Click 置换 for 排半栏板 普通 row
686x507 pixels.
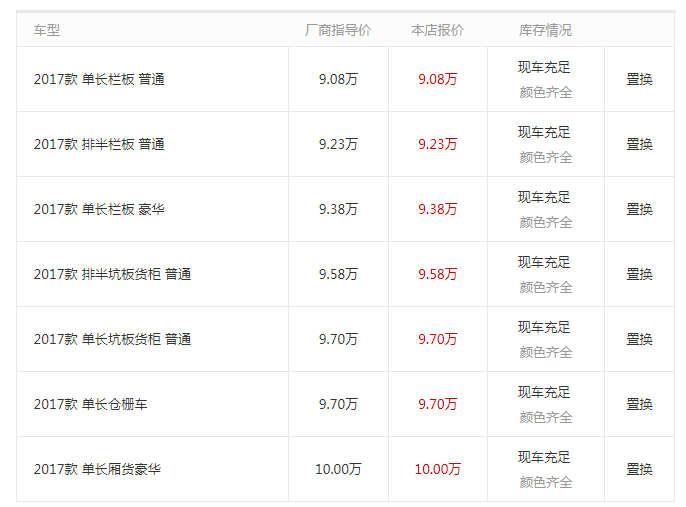coord(639,144)
